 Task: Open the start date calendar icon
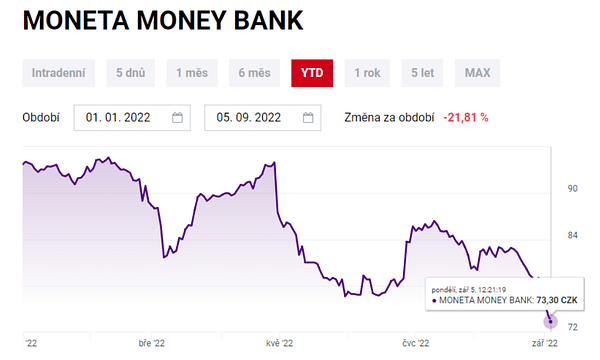pyautogui.click(x=177, y=117)
